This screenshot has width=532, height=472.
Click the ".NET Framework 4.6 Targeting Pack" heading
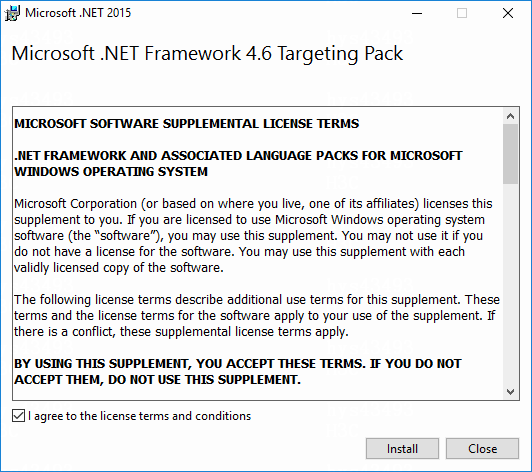207,54
